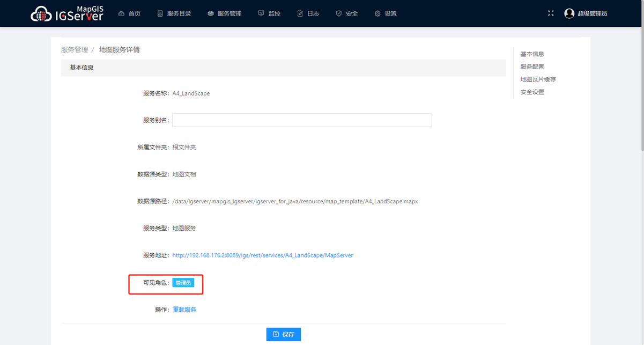Viewport: 644px width, 345px height.
Task: Click the log edit icon
Action: tap(300, 13)
